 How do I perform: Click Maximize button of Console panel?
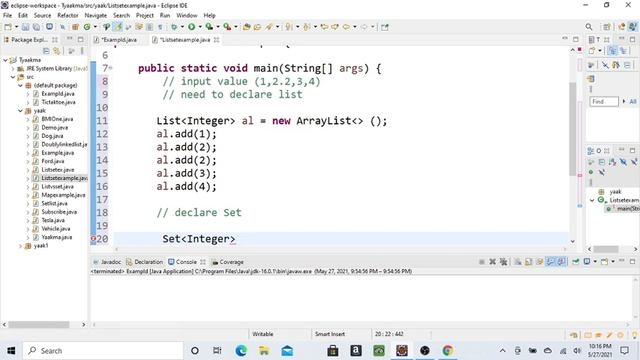633,261
